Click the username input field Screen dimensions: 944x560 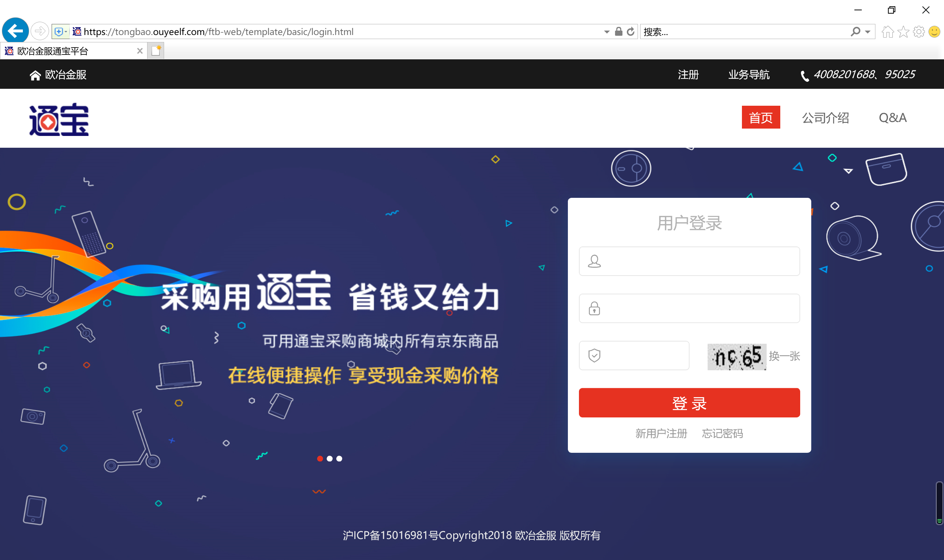tap(689, 261)
